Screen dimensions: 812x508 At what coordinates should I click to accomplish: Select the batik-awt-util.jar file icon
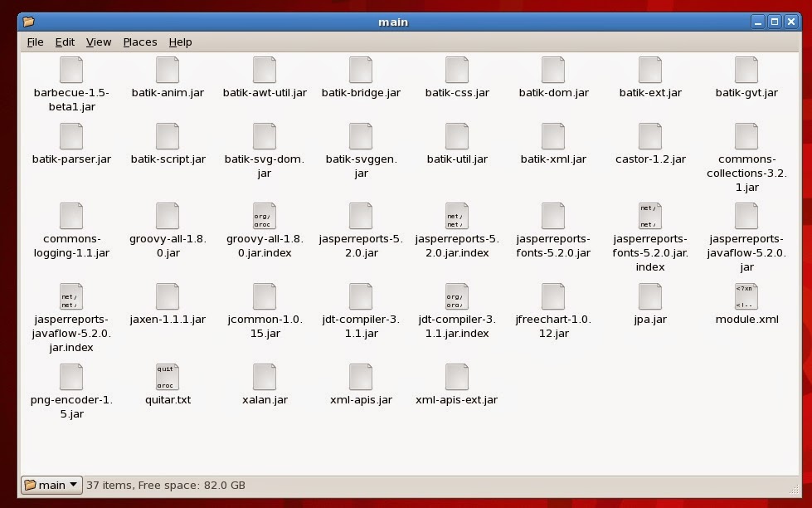point(265,70)
